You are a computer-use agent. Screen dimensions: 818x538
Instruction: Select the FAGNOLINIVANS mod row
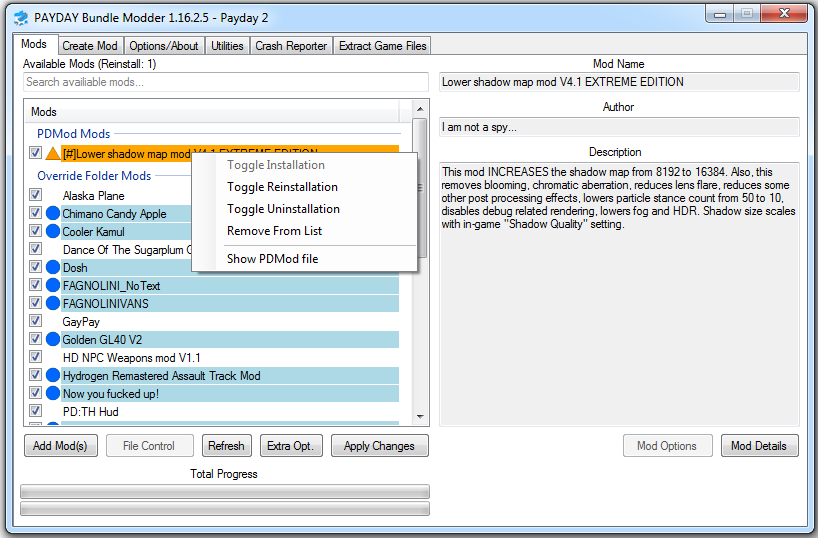coord(230,303)
